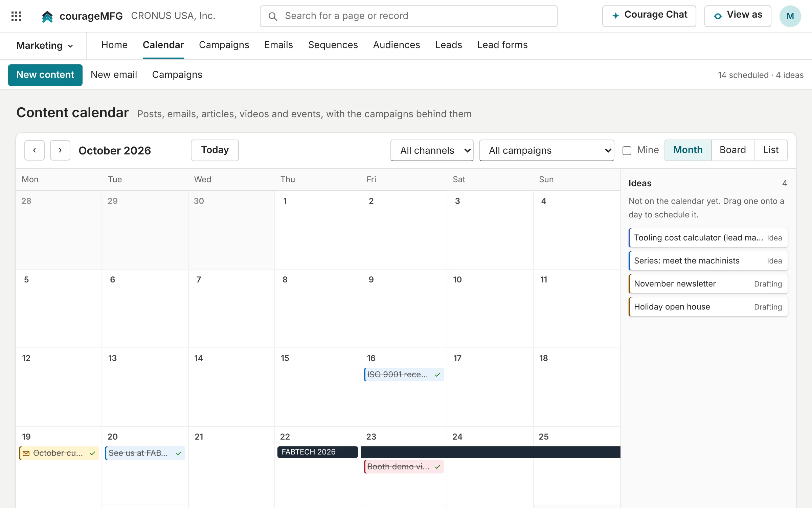Image resolution: width=812 pixels, height=508 pixels.
Task: Select day 8 on the calendar
Action: 317,309
